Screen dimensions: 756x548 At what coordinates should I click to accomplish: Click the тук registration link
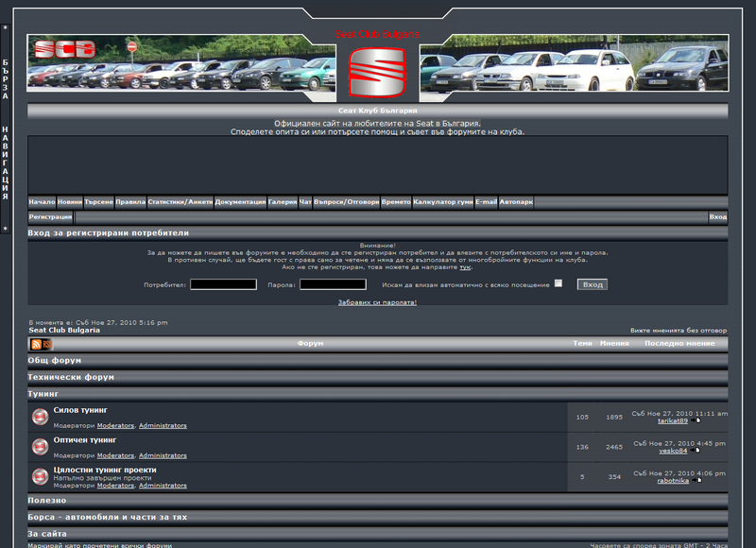[465, 267]
